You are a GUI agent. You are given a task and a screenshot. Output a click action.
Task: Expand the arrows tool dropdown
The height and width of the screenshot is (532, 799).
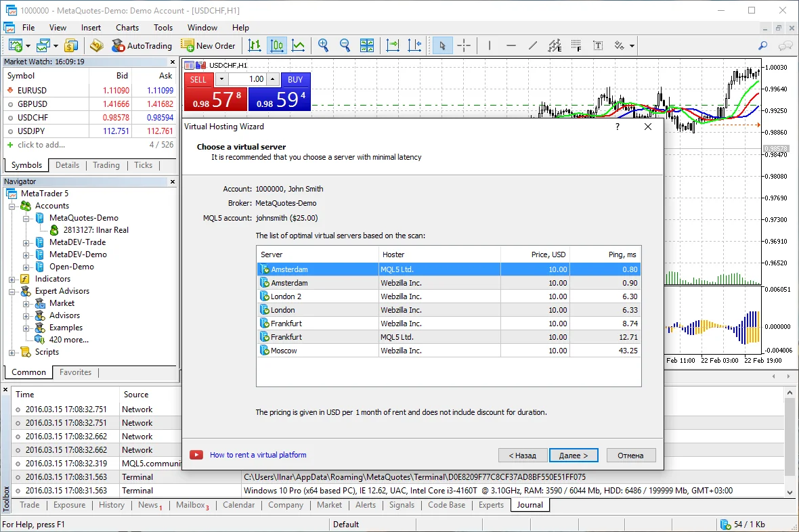[631, 45]
